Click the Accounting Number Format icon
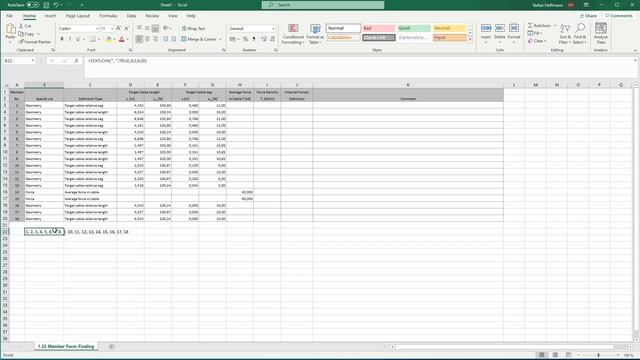Screen dimensions: 640x360 coord(233,39)
